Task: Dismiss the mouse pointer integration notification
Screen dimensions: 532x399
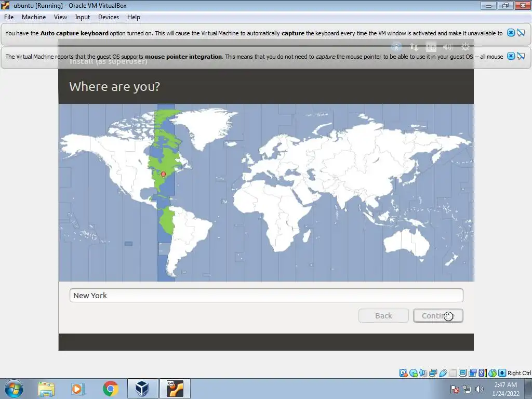Action: point(511,56)
